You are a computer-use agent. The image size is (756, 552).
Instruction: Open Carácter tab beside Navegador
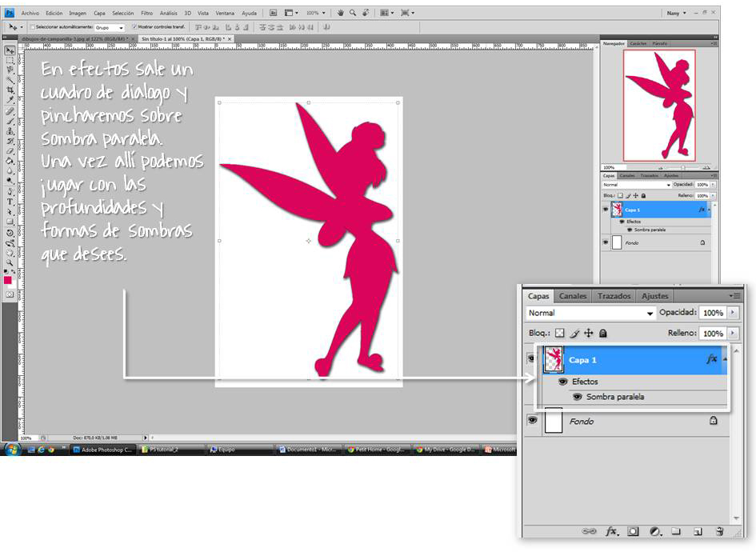638,43
